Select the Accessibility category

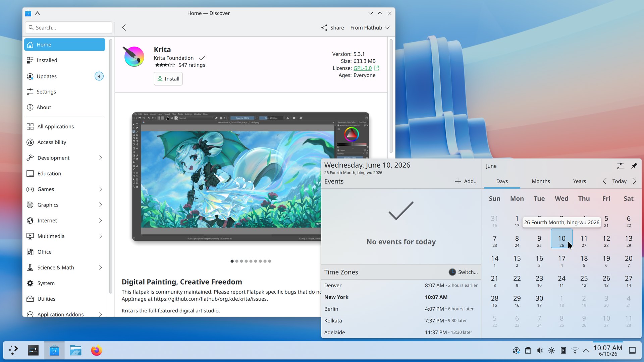[65, 142]
